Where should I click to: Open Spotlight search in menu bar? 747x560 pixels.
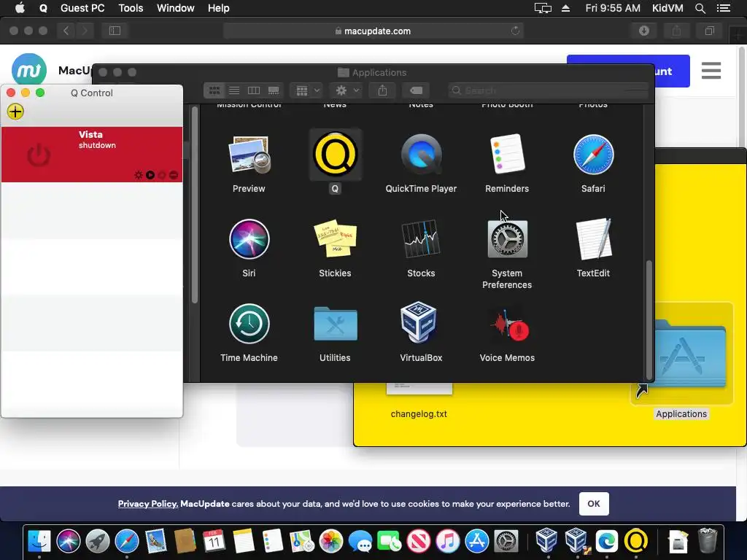700,8
